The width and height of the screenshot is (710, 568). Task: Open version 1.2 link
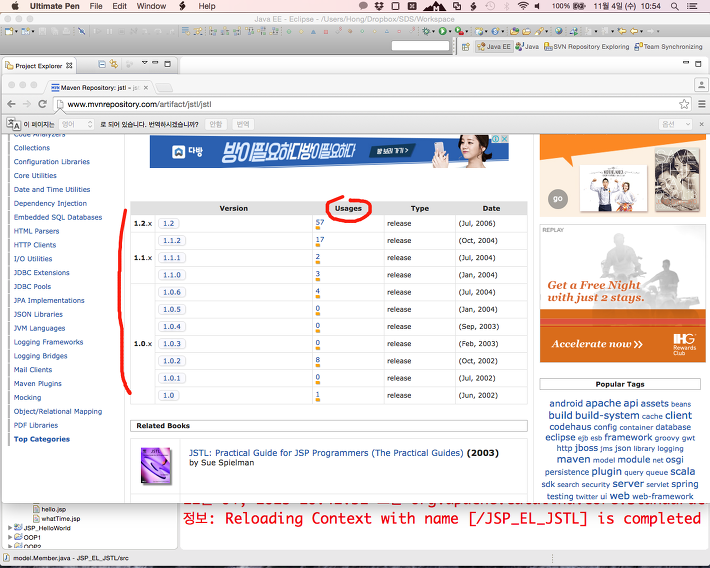(168, 223)
